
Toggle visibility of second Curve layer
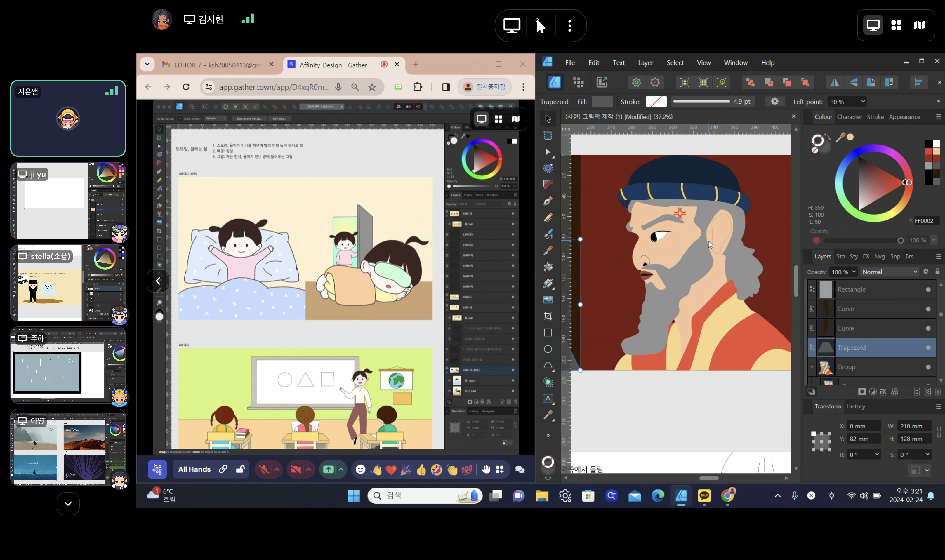928,328
